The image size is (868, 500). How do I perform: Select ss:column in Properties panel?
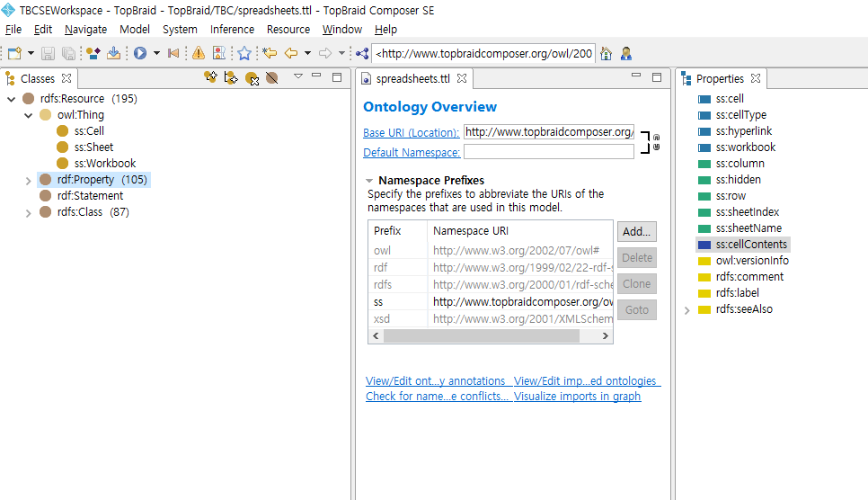click(x=740, y=164)
